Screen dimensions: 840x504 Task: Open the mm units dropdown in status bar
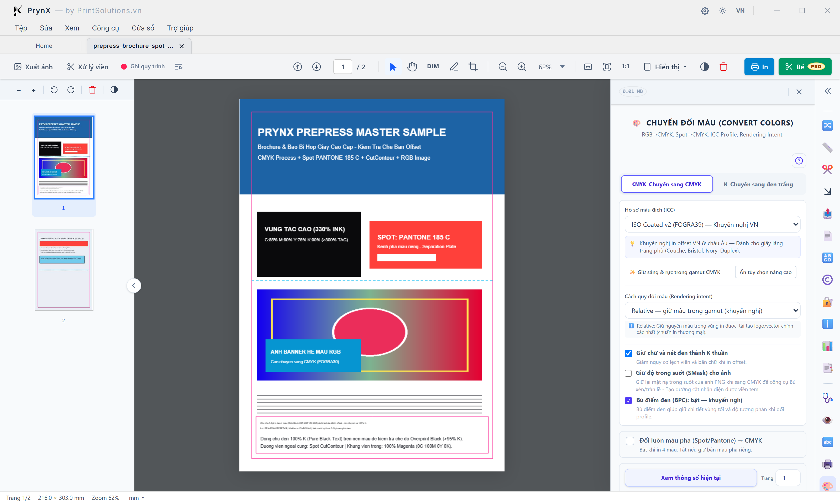pos(136,498)
